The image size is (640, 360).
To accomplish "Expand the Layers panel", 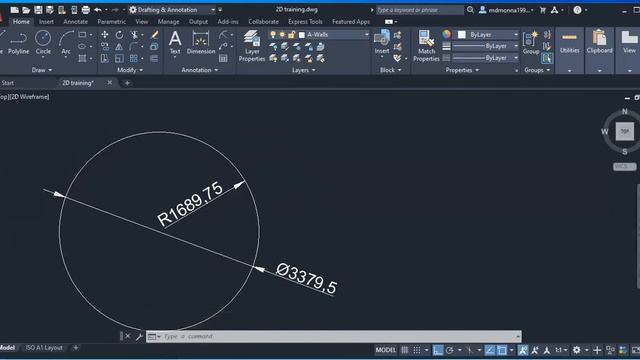I will pos(304,70).
